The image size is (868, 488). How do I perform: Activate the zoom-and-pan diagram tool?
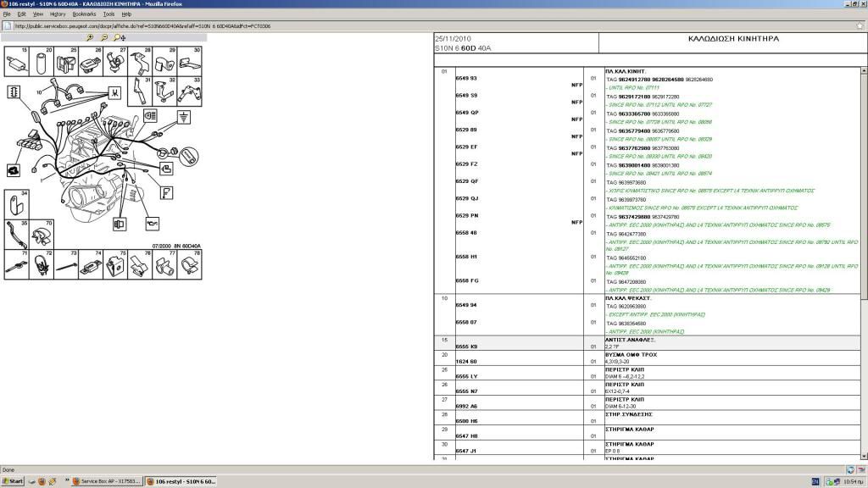point(119,37)
